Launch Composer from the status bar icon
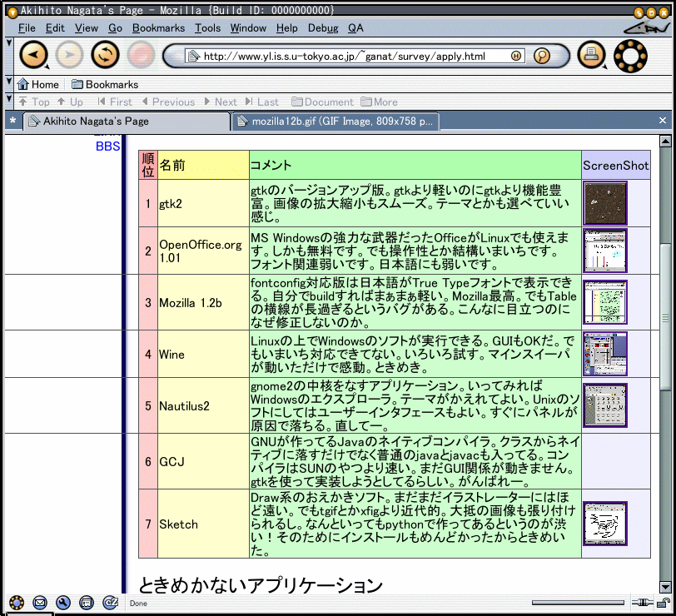Image resolution: width=676 pixels, height=616 pixels. pyautogui.click(x=63, y=602)
